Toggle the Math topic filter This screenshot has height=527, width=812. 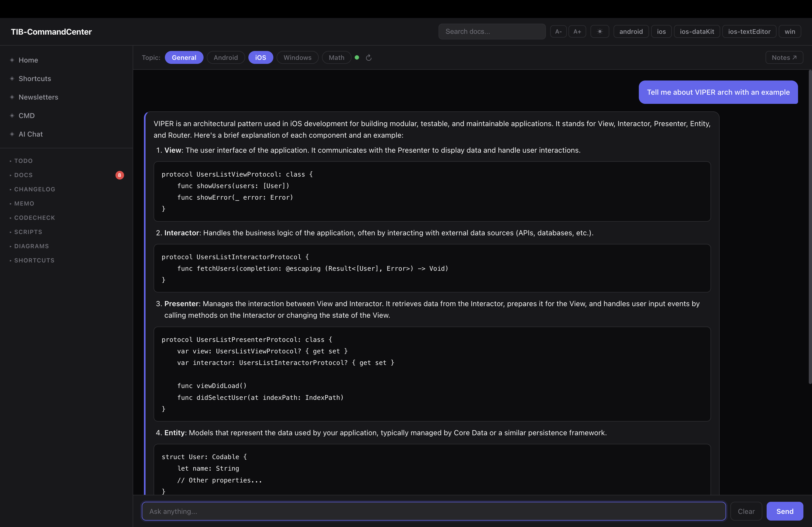point(336,57)
